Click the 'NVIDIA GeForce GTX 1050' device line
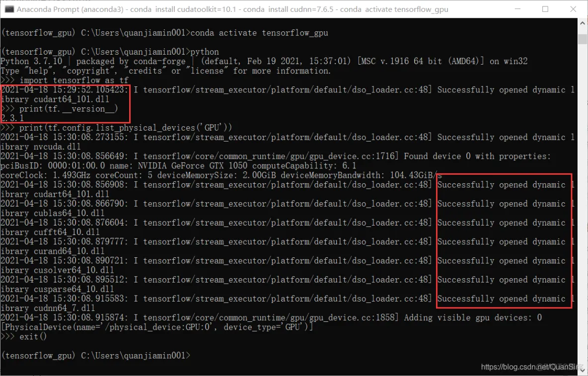 click(x=178, y=166)
